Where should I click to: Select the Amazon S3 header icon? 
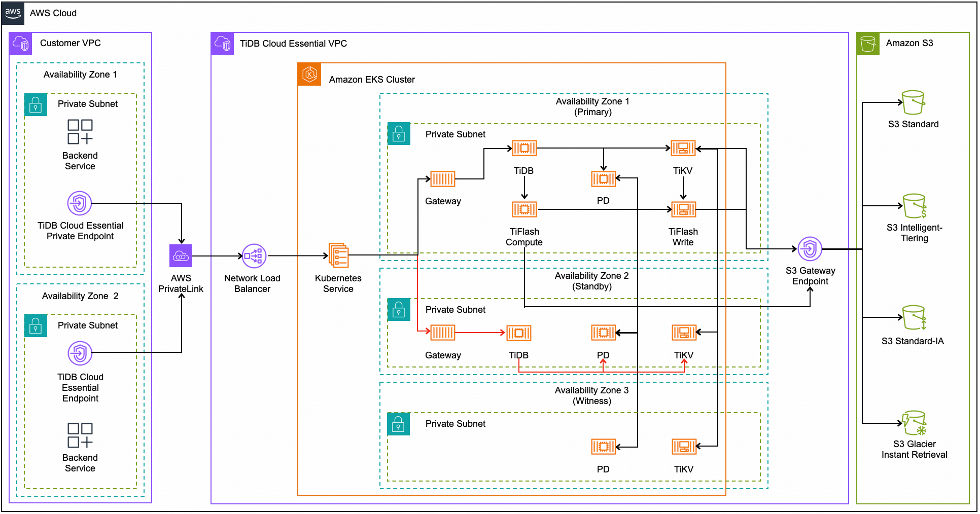point(868,44)
